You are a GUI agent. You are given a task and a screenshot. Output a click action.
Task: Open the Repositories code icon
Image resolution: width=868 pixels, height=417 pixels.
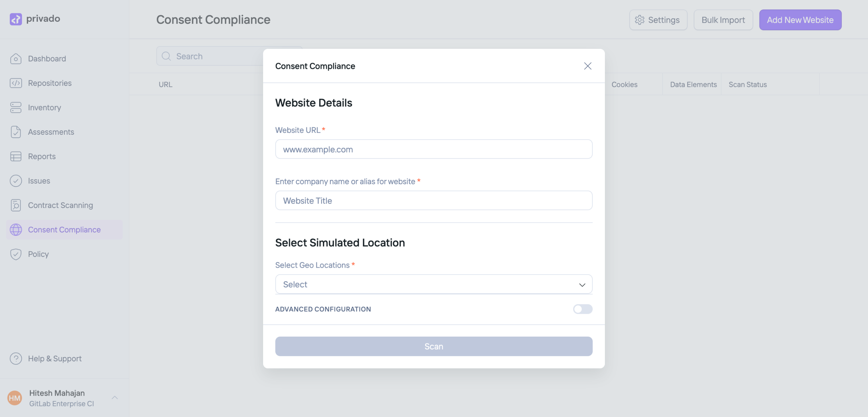pos(16,83)
